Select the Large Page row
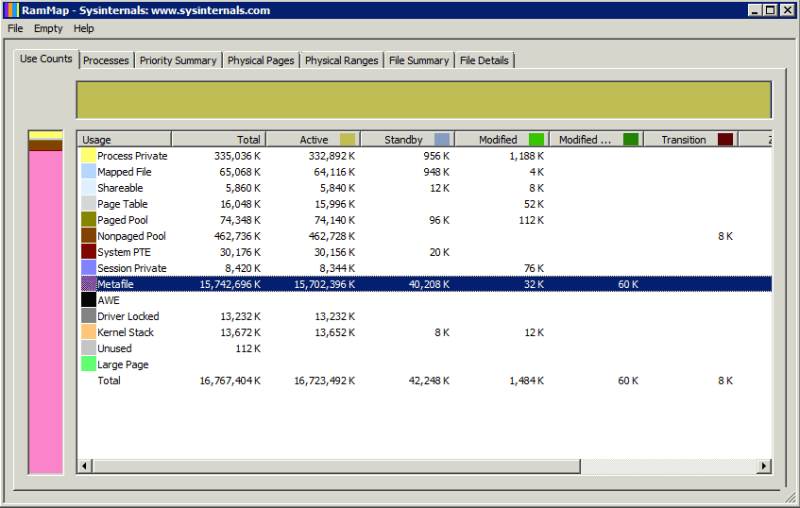This screenshot has height=508, width=800. point(424,365)
